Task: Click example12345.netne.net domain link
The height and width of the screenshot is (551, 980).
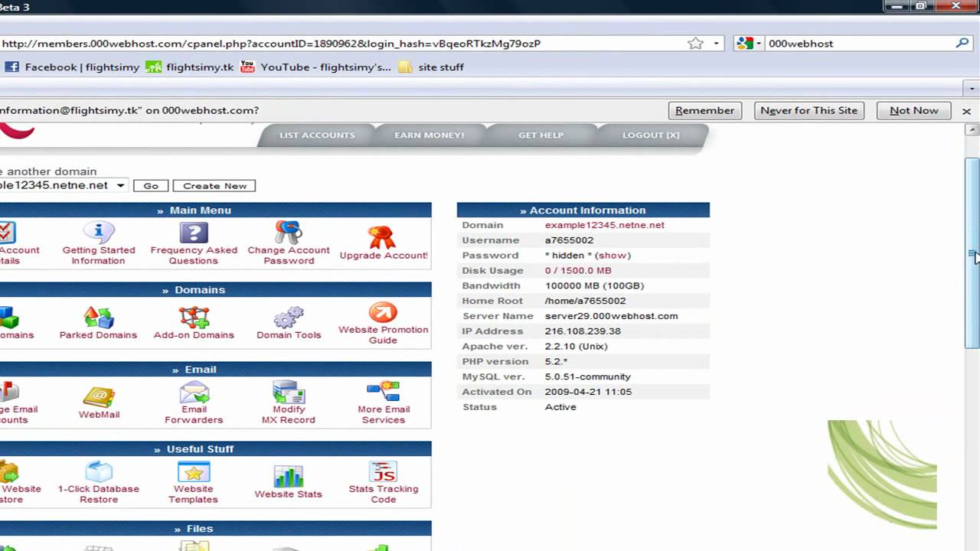Action: 605,225
